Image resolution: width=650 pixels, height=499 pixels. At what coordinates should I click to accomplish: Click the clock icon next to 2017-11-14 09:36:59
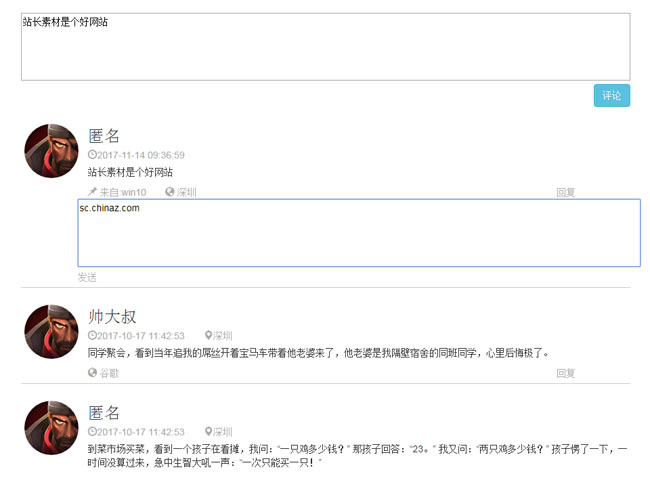[x=92, y=155]
